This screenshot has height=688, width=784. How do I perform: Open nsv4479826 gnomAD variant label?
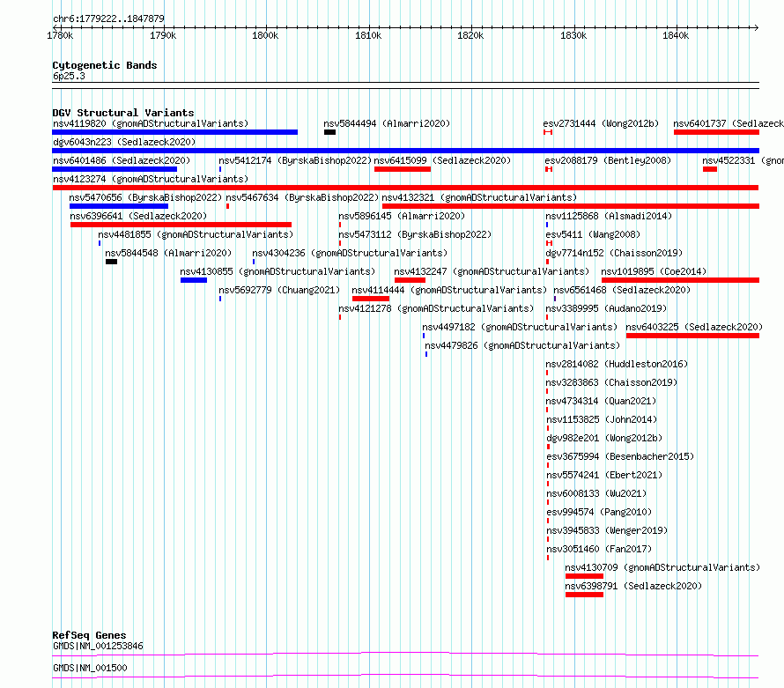point(522,345)
